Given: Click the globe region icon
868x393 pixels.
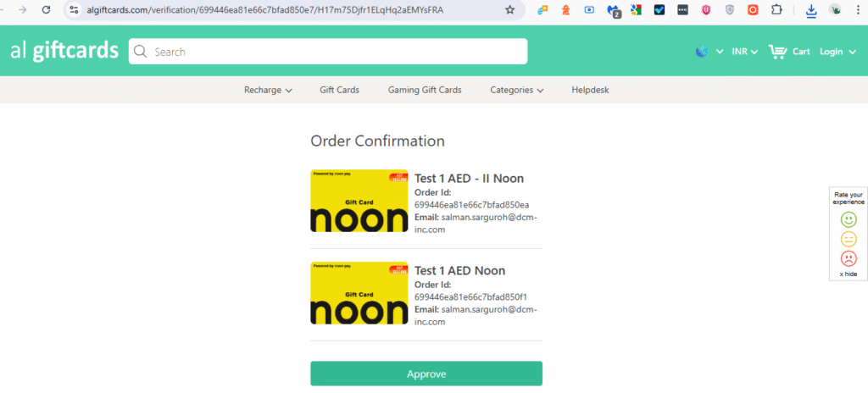Looking at the screenshot, I should coord(702,52).
